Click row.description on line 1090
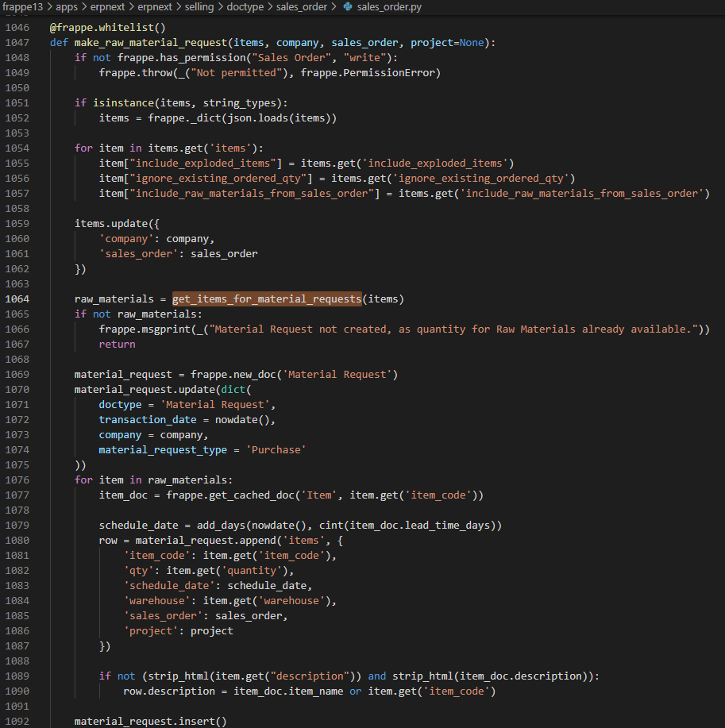725x728 pixels. [169, 691]
